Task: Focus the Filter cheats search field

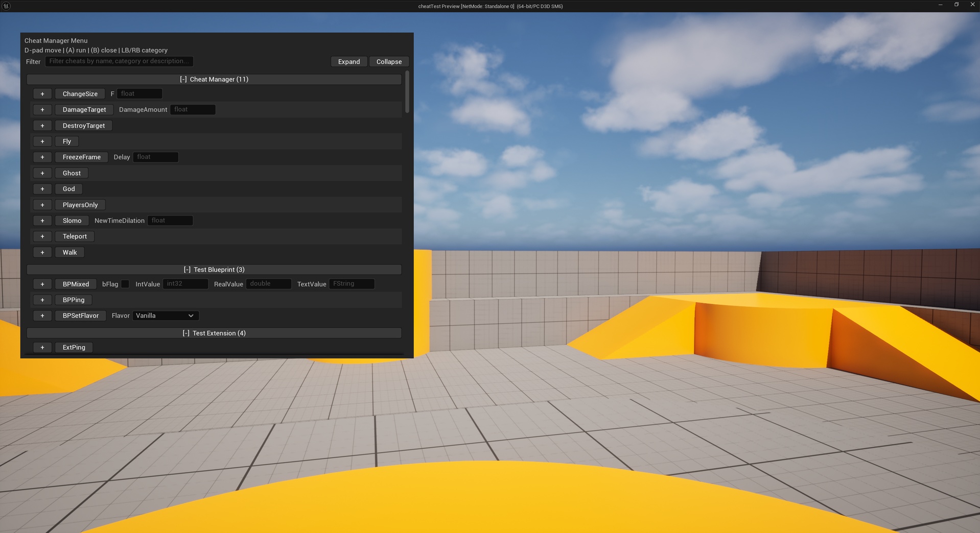Action: (119, 61)
